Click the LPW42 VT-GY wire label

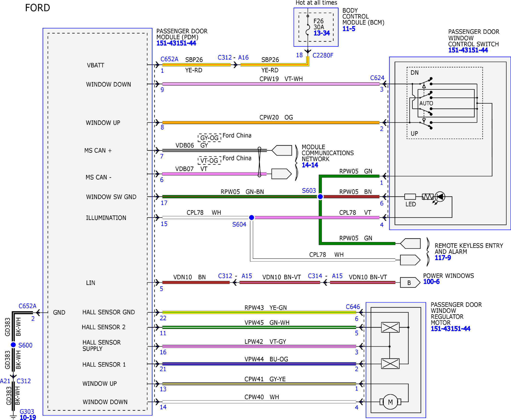coord(265,342)
